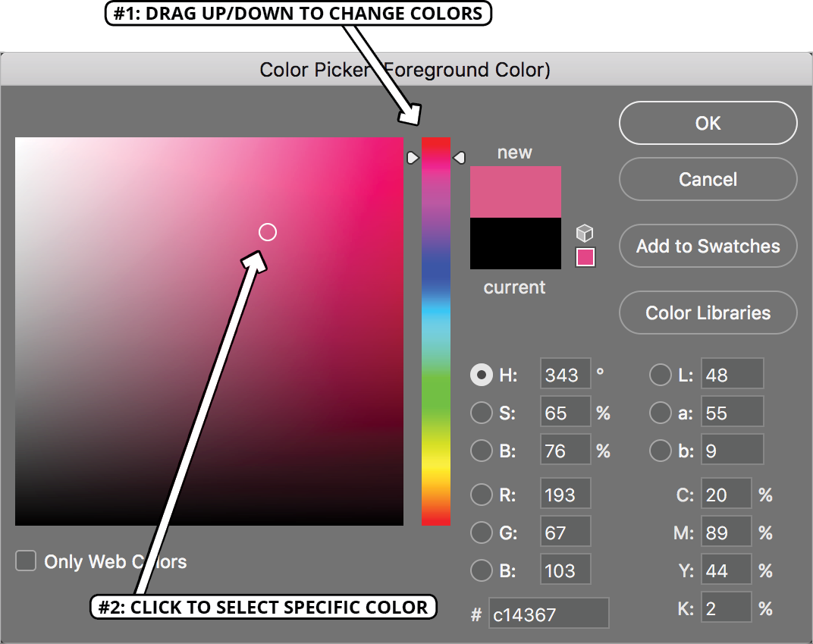Click the out-of-gamut warning cube icon
Image resolution: width=813 pixels, height=644 pixels.
584,233
